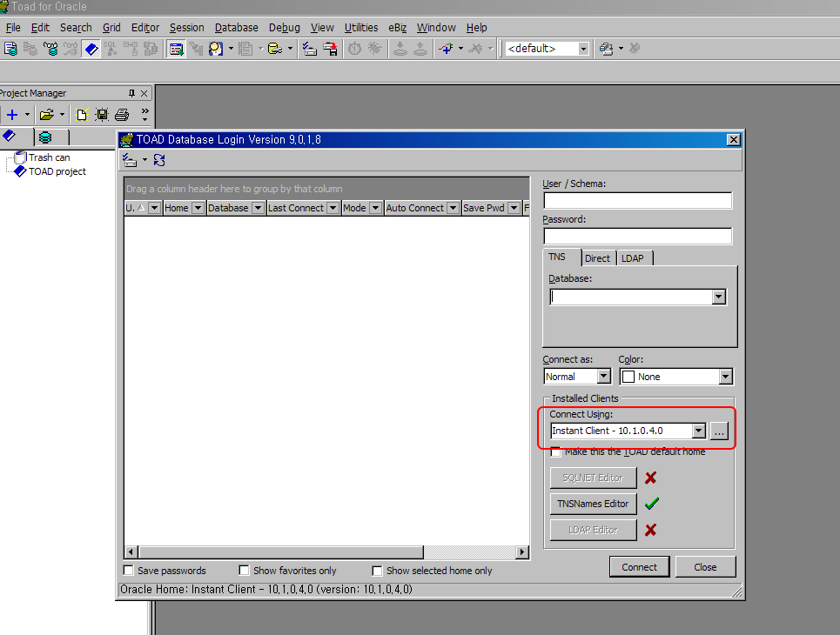
Task: Click the grid window icon with green arrow
Action: click(176, 49)
